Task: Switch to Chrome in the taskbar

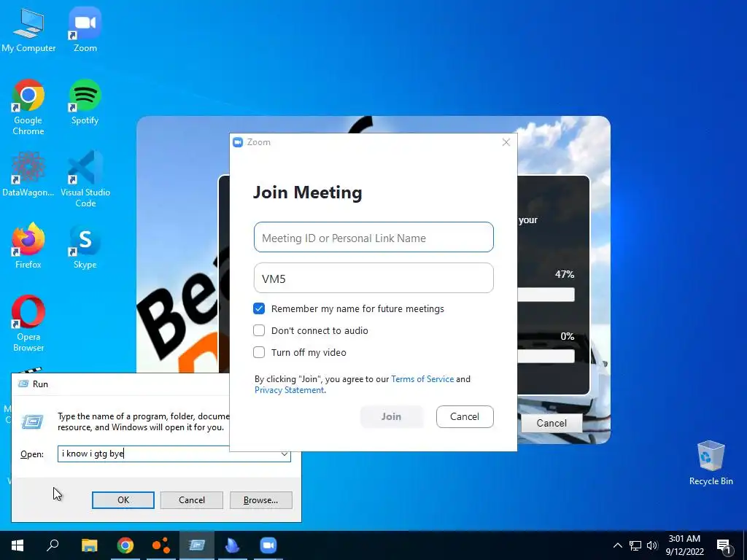Action: coord(125,545)
